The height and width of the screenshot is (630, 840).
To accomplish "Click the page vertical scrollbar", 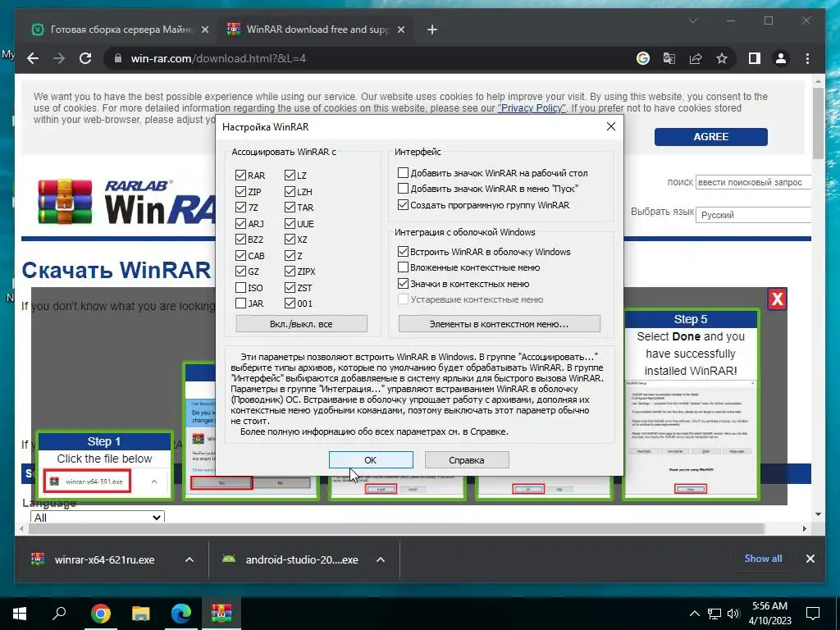I will tap(818, 123).
